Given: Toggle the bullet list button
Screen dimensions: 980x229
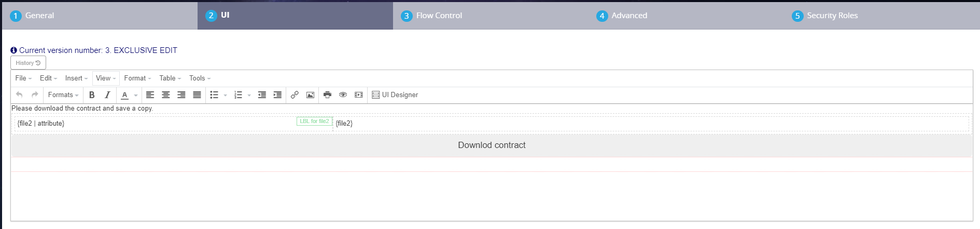Looking at the screenshot, I should (x=214, y=95).
